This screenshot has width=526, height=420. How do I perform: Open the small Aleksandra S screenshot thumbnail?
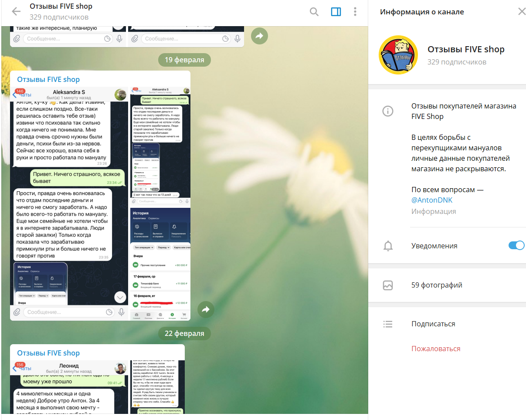point(160,146)
